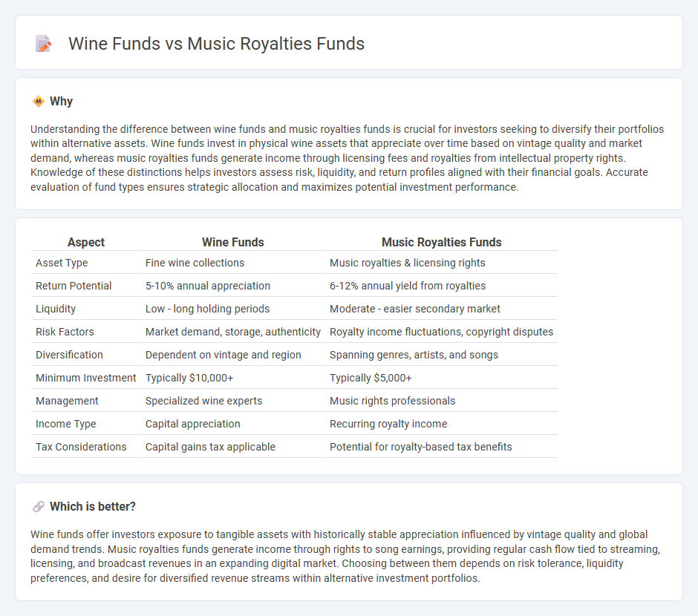Click the paragraph beginning Wine funds offer investors
Viewport: 698px width, 616px height.
click(345, 556)
